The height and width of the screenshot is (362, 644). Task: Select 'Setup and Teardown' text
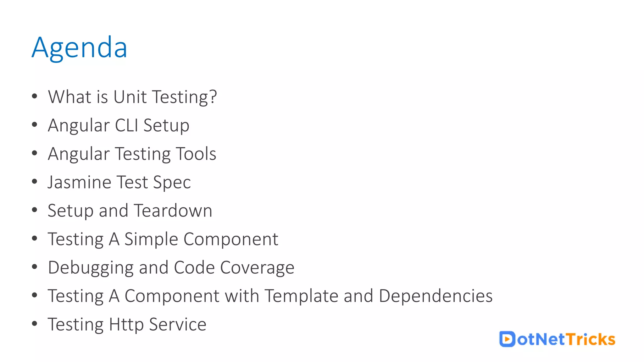(x=130, y=211)
